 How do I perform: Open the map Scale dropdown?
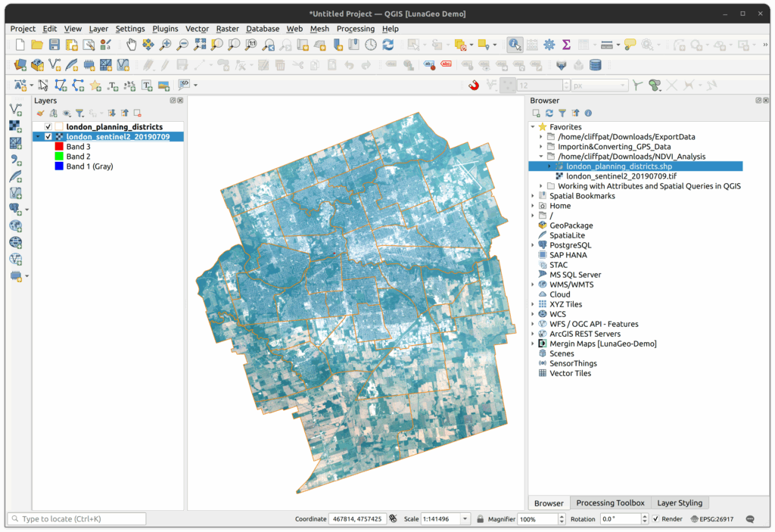465,519
